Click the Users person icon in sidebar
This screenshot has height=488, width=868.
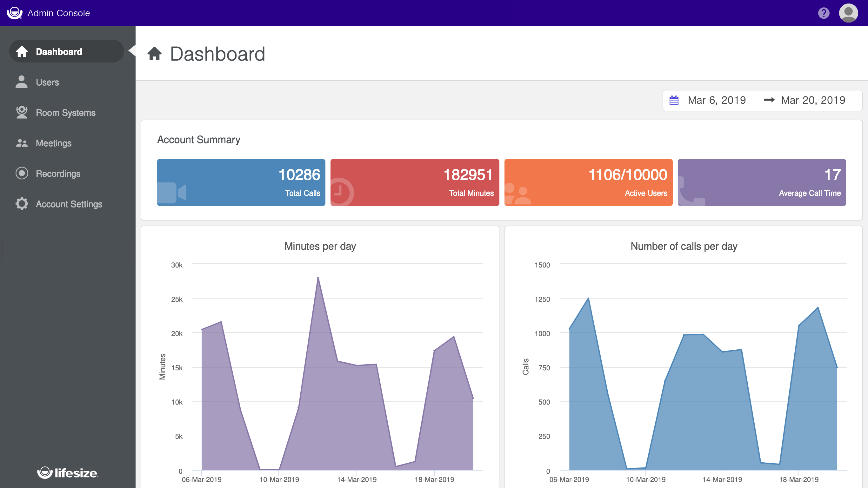click(22, 82)
